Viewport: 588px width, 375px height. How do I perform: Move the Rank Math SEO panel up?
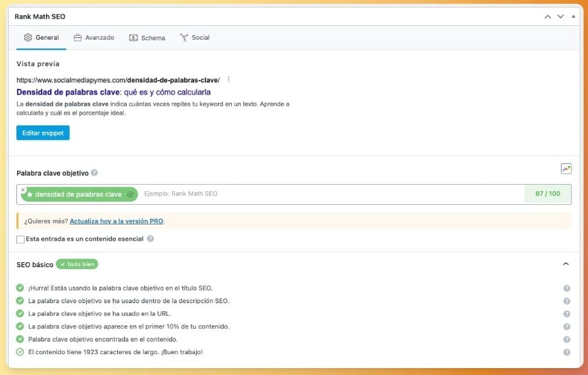click(x=548, y=16)
